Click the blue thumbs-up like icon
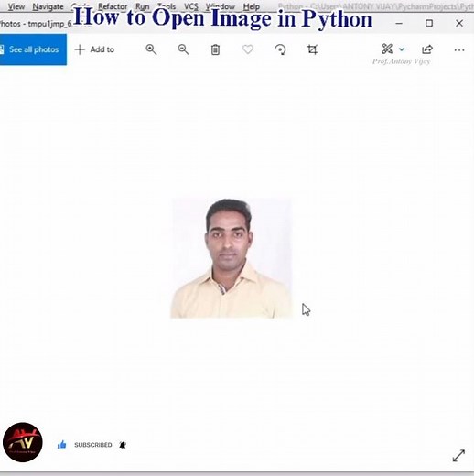This screenshot has height=476, width=474. (x=61, y=445)
